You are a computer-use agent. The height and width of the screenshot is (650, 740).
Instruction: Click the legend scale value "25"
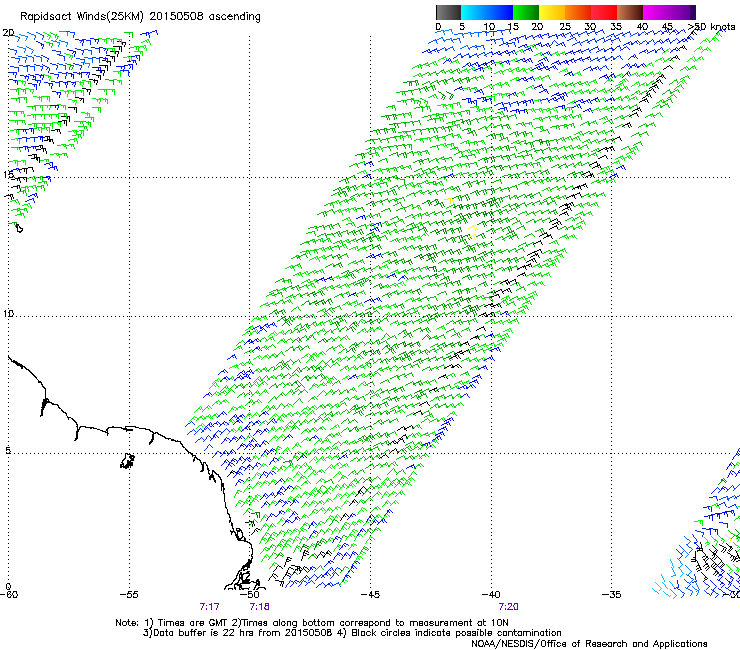coord(565,27)
